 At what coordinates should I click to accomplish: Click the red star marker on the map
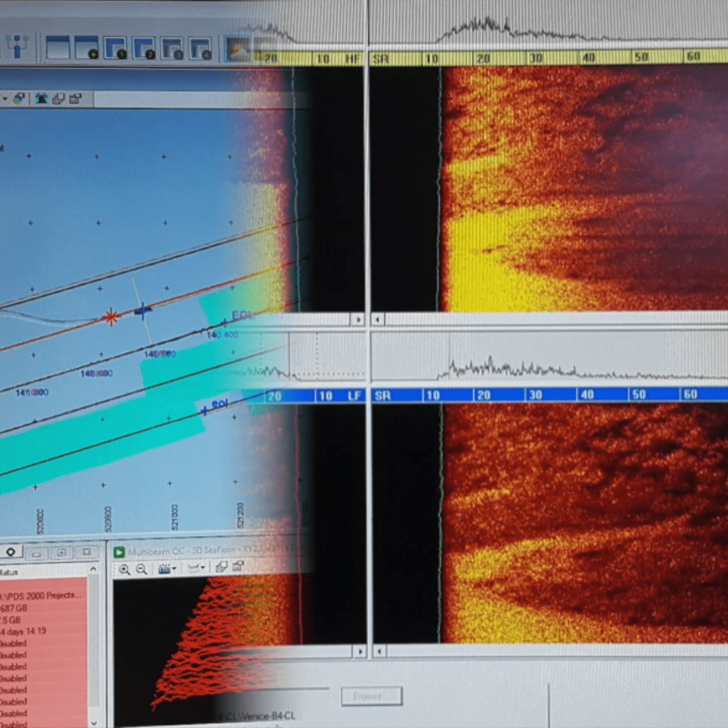point(111,317)
